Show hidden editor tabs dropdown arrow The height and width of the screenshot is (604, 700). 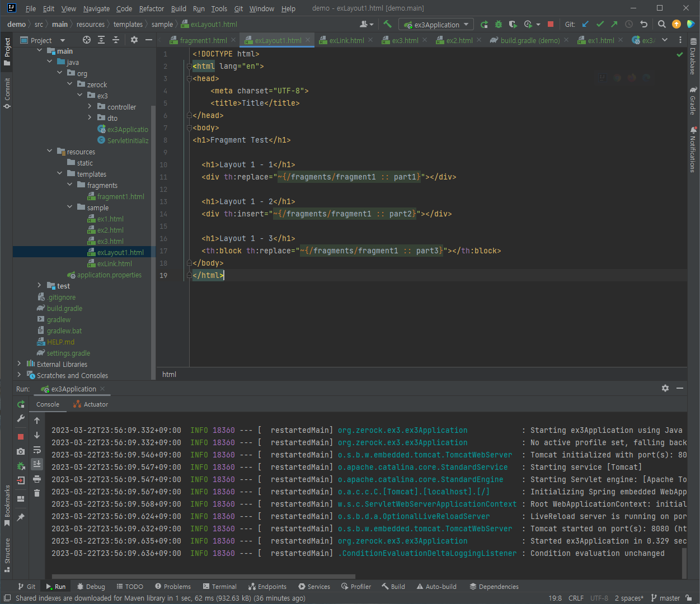pyautogui.click(x=665, y=40)
